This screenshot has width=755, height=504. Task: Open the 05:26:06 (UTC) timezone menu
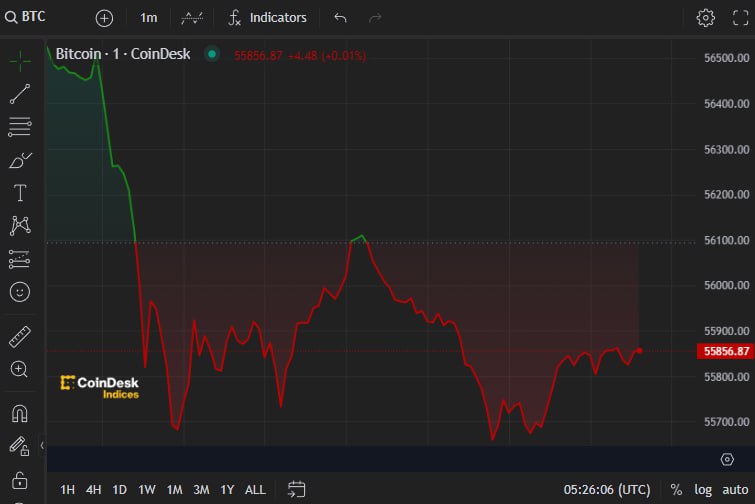click(607, 490)
